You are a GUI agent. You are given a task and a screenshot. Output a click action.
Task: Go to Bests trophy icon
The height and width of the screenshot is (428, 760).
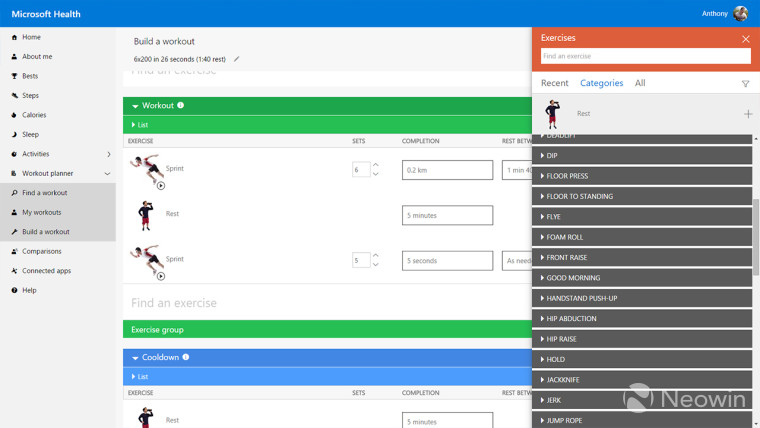tap(14, 76)
